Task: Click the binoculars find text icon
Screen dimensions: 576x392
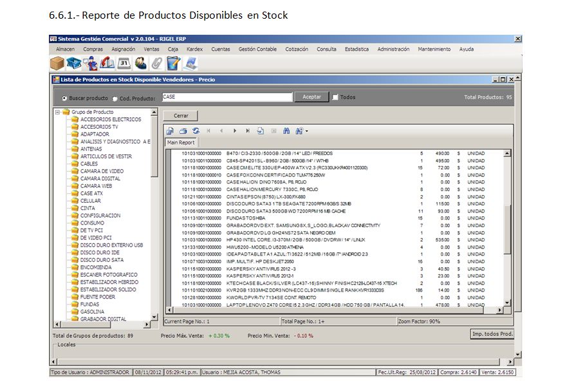Action: pos(287,131)
